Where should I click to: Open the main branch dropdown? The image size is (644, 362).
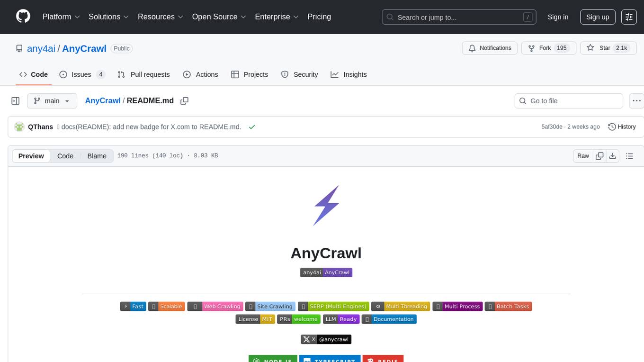(52, 101)
